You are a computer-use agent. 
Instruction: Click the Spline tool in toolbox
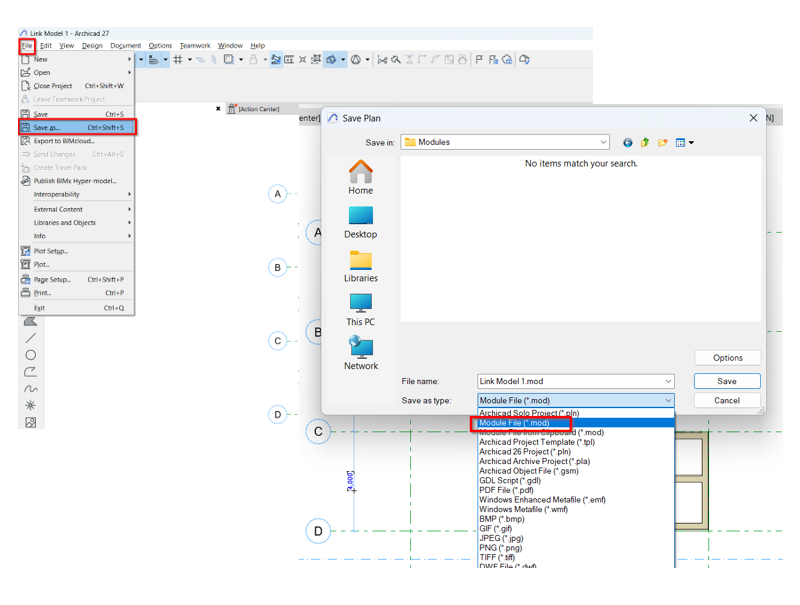(31, 389)
